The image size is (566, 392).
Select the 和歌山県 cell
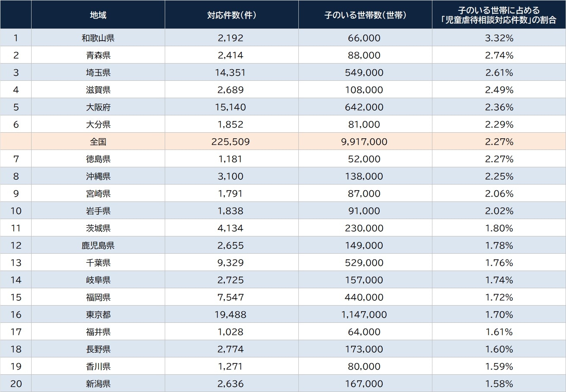pyautogui.click(x=98, y=38)
